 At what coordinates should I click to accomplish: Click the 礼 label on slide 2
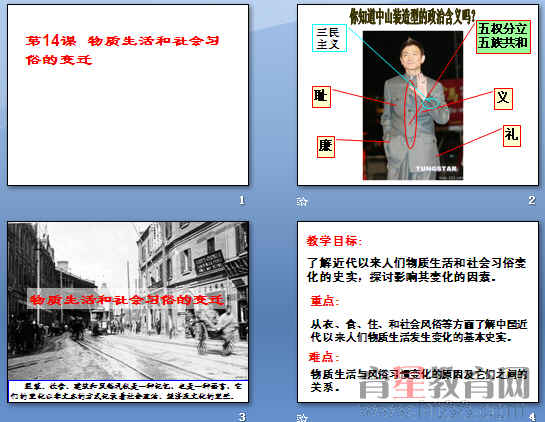coord(512,136)
